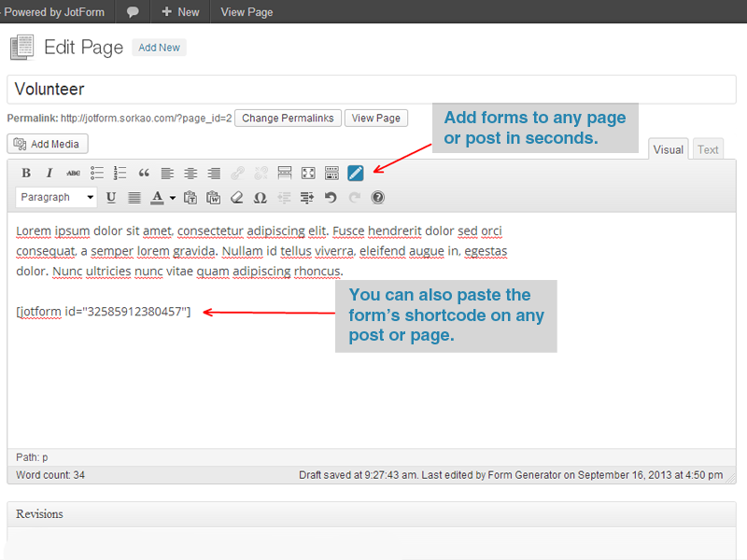Open the New menu in admin bar
Screen dimensions: 747x560
point(180,11)
